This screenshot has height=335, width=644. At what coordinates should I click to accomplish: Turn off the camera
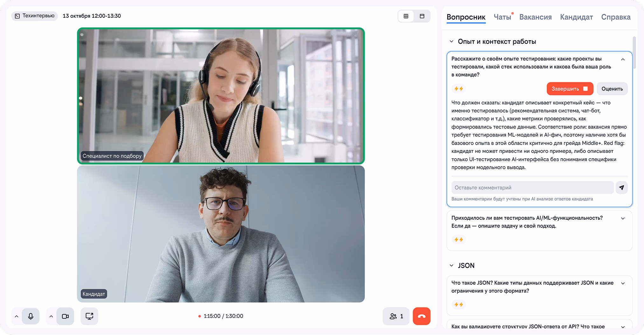click(x=65, y=316)
